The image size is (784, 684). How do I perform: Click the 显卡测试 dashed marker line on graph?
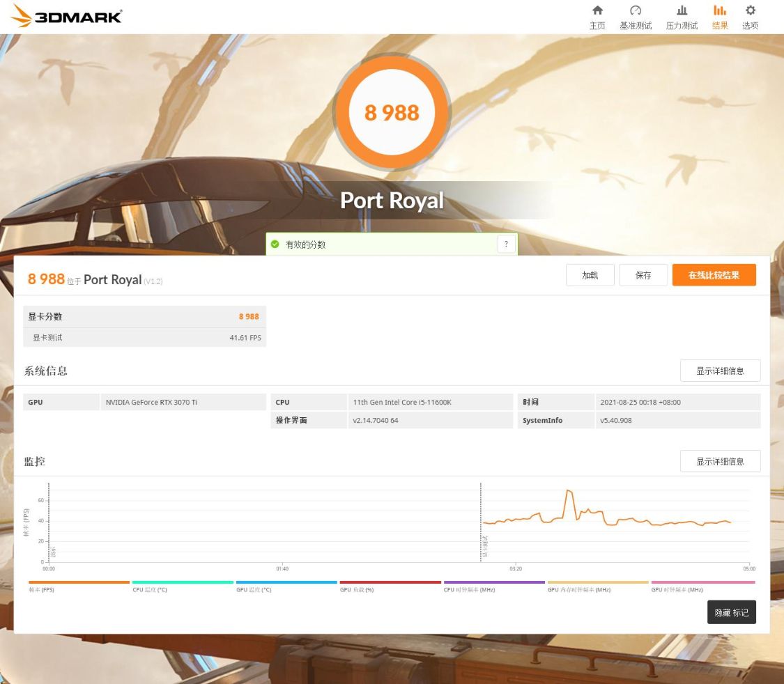coord(481,522)
